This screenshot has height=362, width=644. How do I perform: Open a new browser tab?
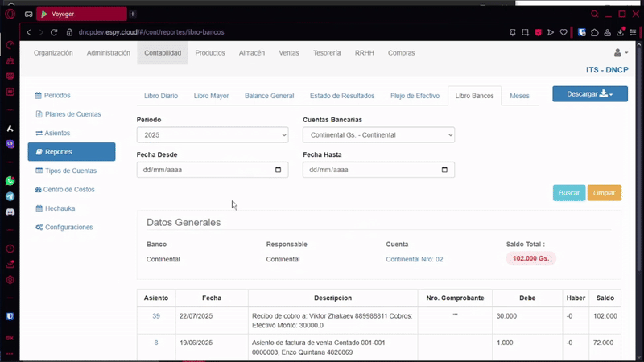pyautogui.click(x=133, y=14)
